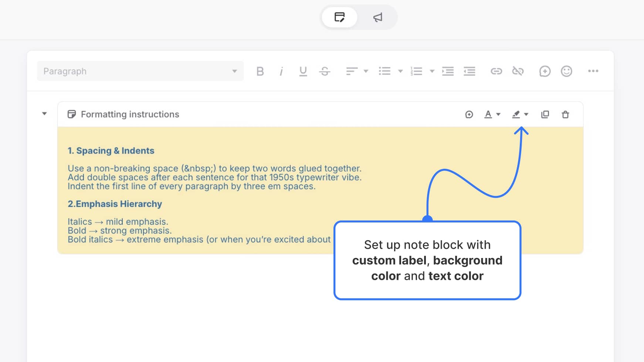Expand text alignment options arrow
644x362 pixels.
pos(366,71)
